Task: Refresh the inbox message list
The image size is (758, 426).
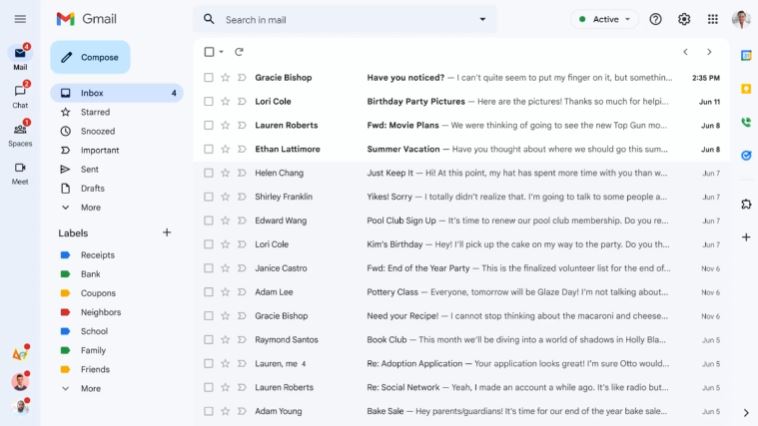Action: point(239,52)
